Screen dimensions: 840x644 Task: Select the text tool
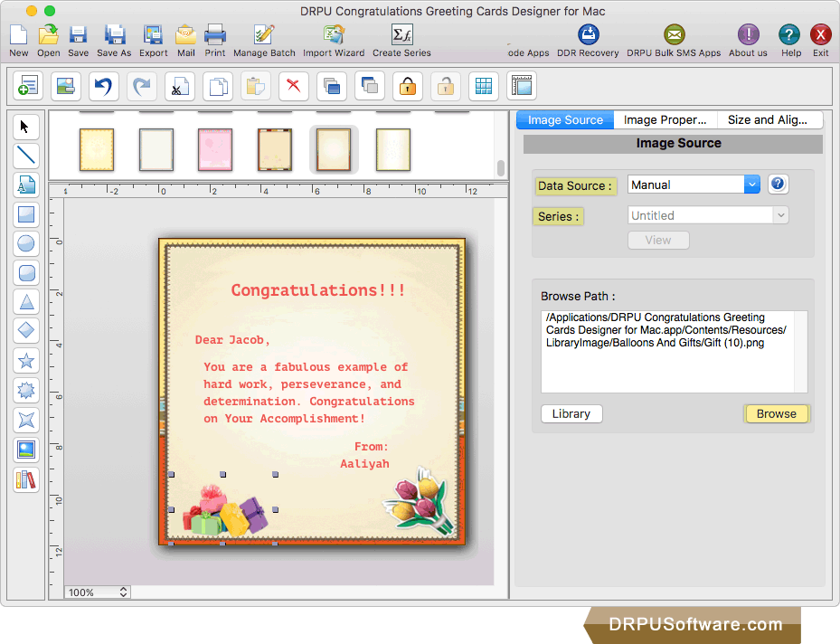[25, 185]
